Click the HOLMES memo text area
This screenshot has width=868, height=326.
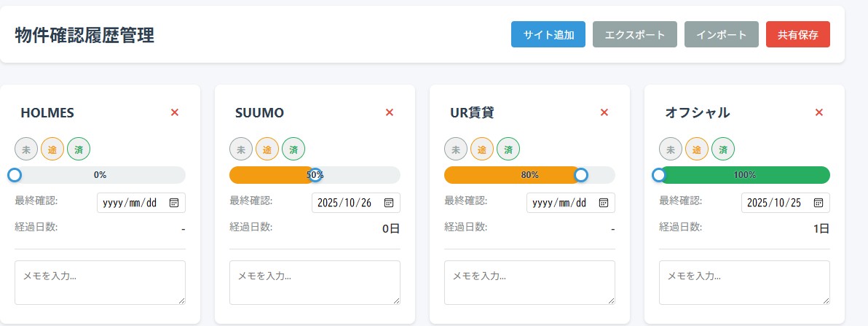coord(100,282)
